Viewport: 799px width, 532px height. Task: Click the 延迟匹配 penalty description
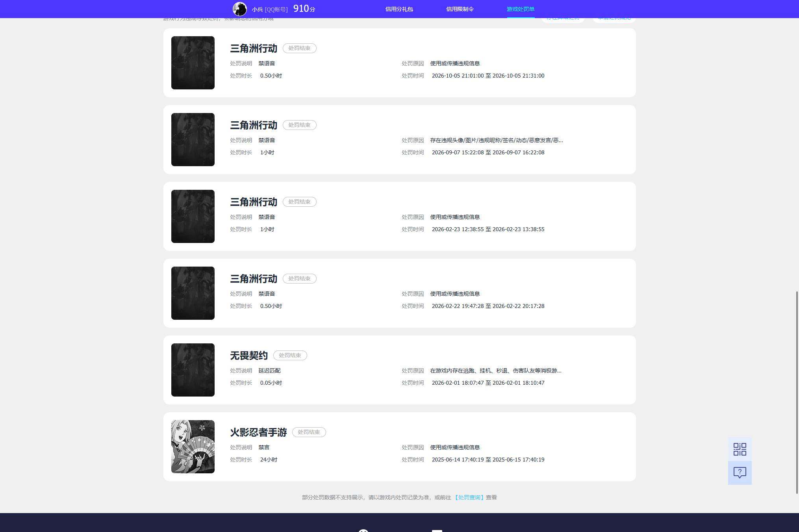(269, 371)
